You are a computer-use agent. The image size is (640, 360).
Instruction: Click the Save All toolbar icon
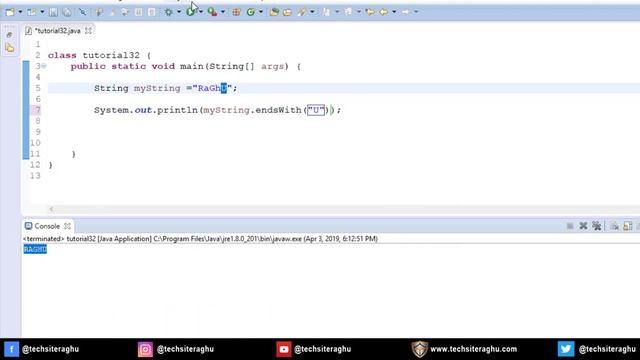tap(67, 12)
